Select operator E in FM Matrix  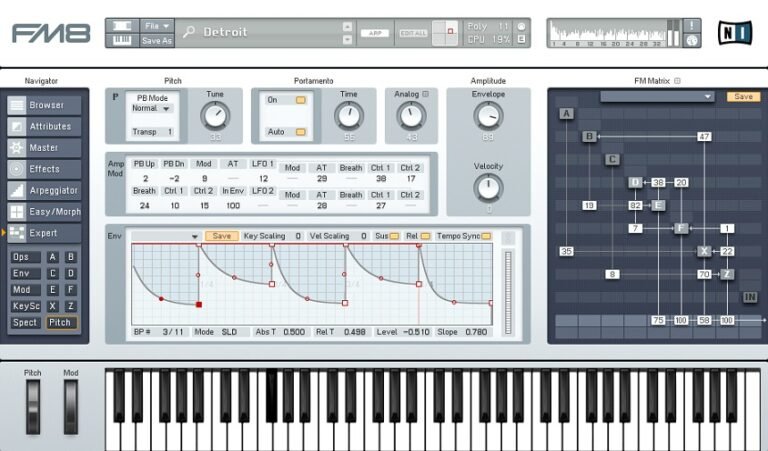click(x=658, y=205)
